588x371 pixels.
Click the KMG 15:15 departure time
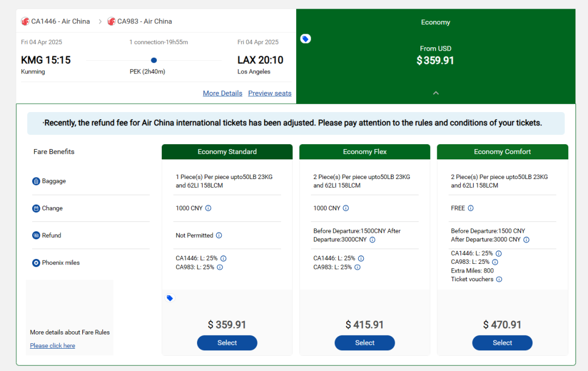coord(46,60)
